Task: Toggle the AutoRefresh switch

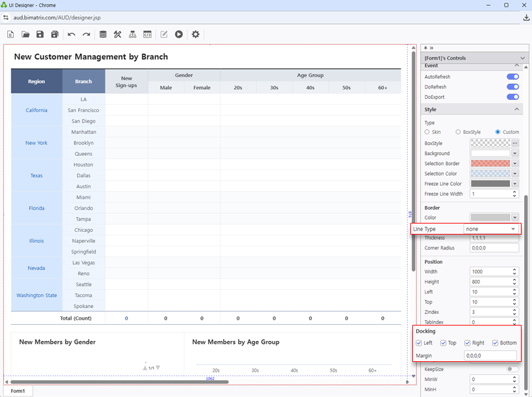Action: coord(512,77)
